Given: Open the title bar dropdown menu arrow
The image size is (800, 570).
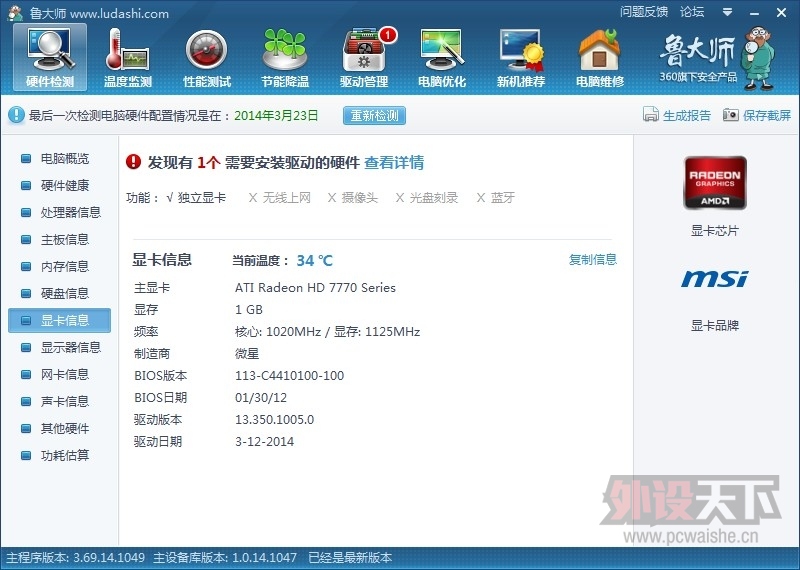Looking at the screenshot, I should point(728,11).
